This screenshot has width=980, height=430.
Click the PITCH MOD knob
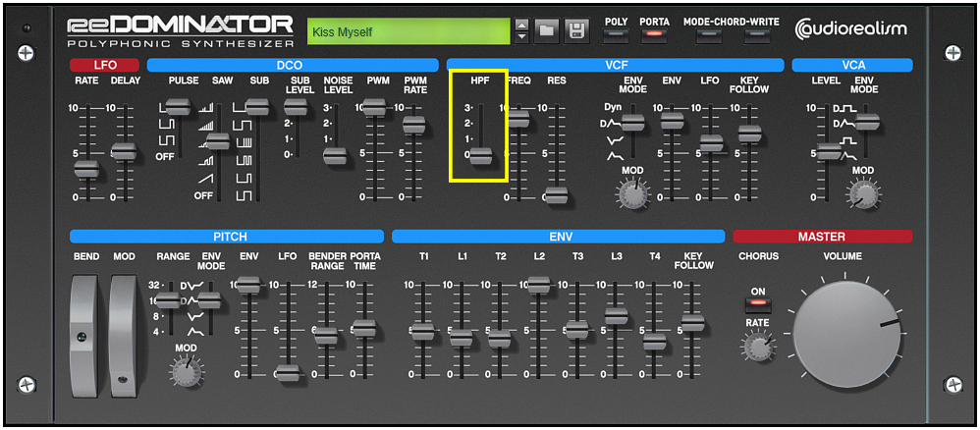[186, 372]
